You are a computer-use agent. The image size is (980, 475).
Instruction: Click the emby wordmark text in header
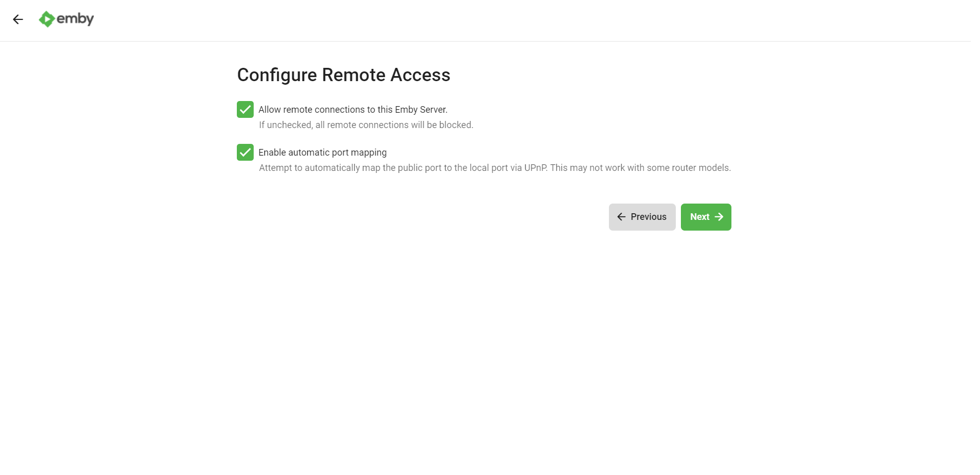pyautogui.click(x=75, y=19)
